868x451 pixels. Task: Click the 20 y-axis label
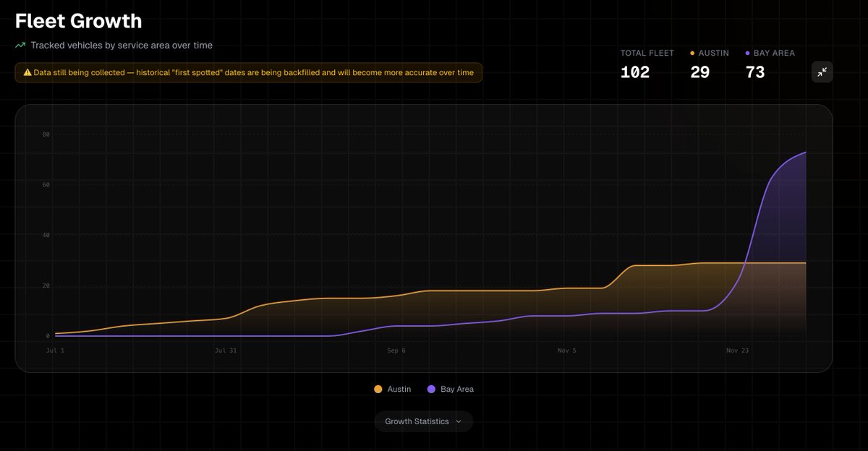coord(46,285)
